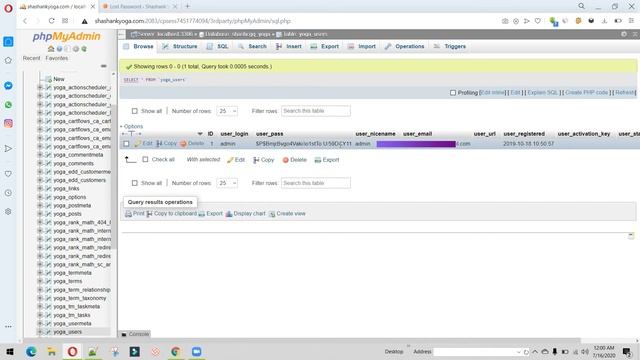Viewport: 640px width, 360px height.
Task: Open Opera sidebar history clock icon
Action: (x=8, y=193)
